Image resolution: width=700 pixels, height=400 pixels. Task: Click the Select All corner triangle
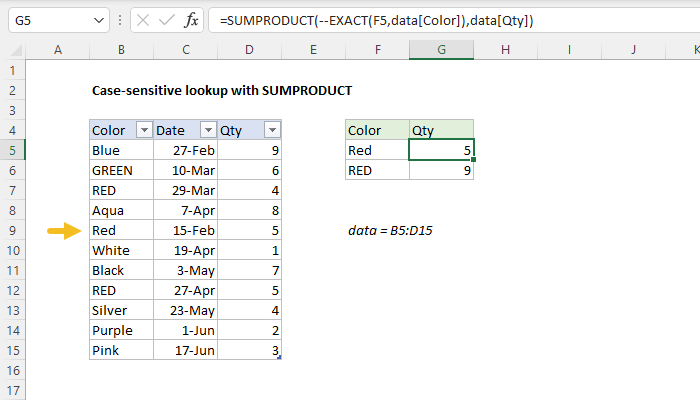[16, 50]
